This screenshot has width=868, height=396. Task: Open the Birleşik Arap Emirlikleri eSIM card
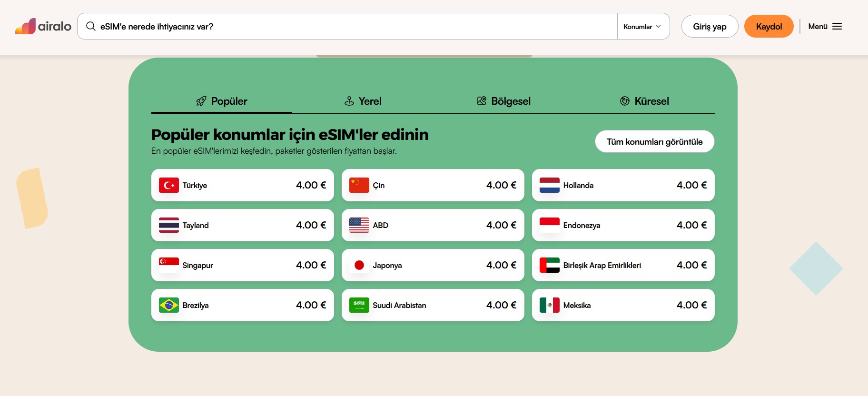pos(623,265)
